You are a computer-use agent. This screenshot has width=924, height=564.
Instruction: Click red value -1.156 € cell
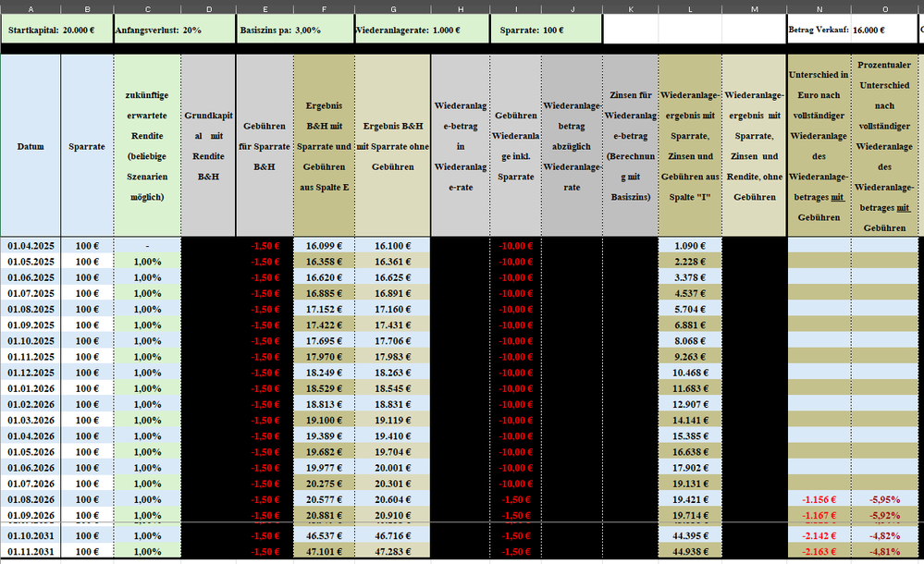(819, 499)
